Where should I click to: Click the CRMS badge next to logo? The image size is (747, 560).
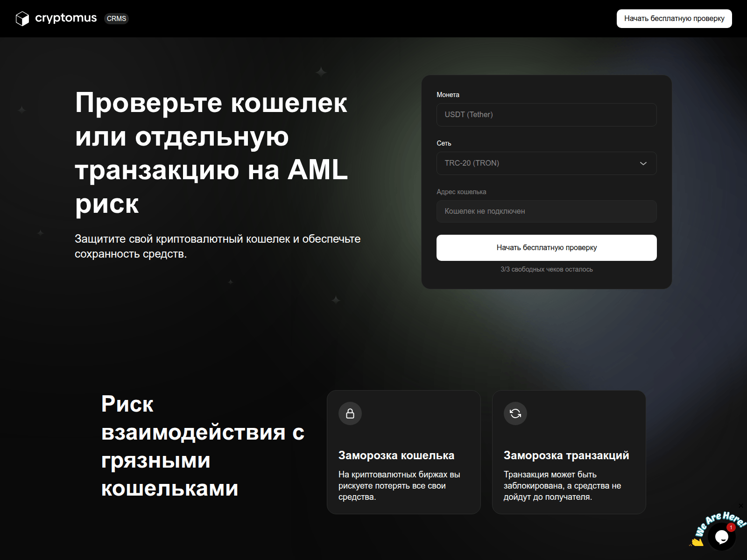pos(116,19)
